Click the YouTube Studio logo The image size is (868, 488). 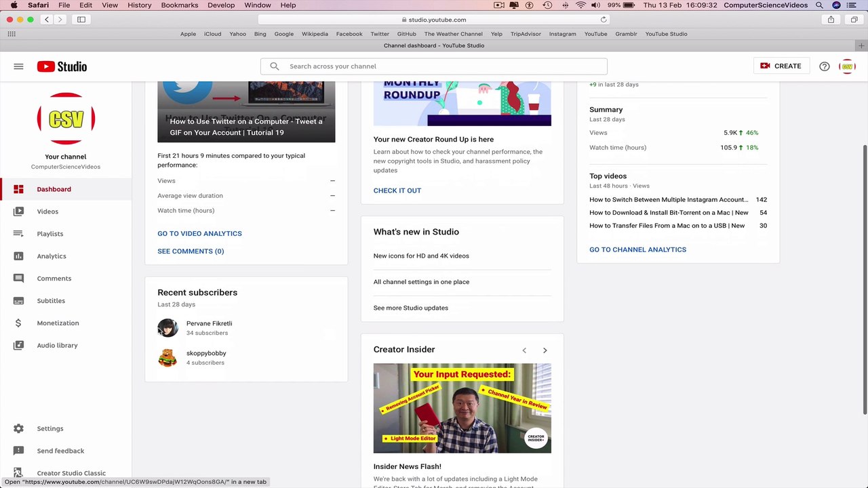[62, 66]
